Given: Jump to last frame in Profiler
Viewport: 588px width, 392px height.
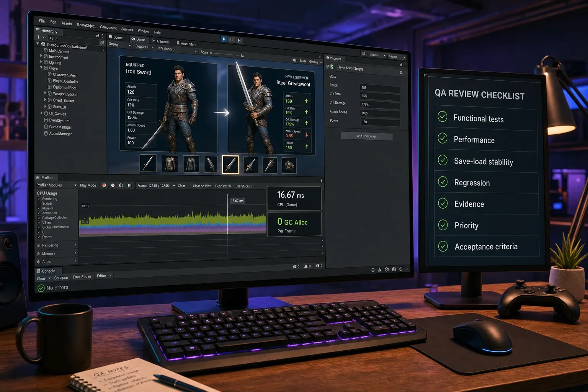Looking at the screenshot, I should click(x=129, y=186).
